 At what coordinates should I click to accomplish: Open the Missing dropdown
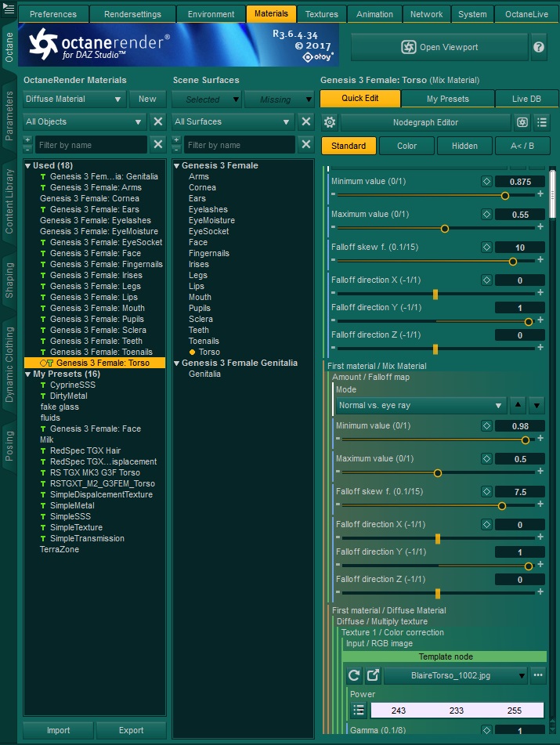(280, 99)
